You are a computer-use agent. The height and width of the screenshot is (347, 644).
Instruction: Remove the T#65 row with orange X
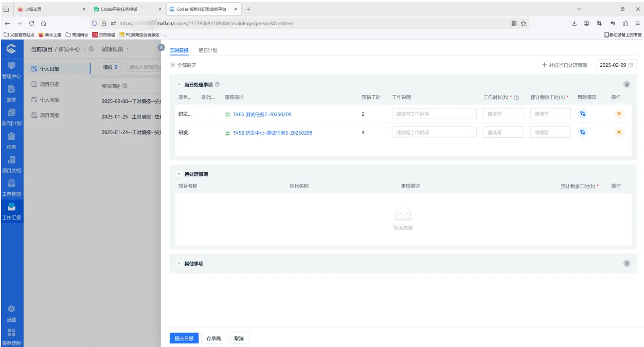tap(619, 114)
